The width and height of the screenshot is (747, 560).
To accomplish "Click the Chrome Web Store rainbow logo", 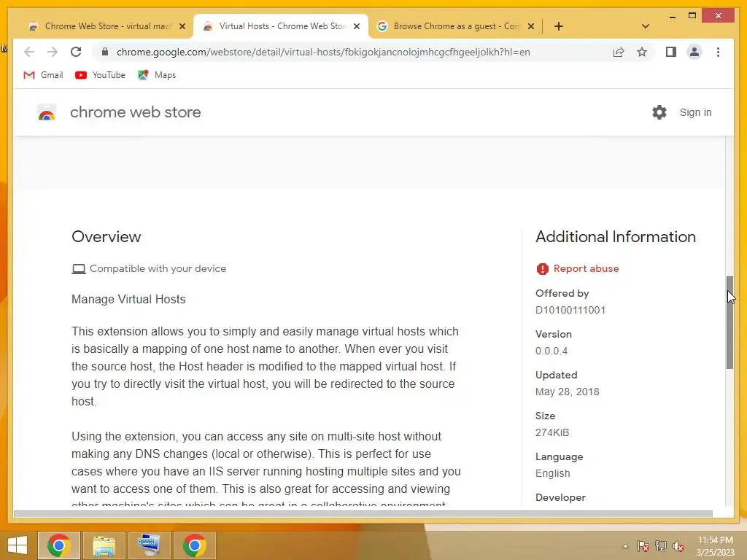I will pos(47,113).
